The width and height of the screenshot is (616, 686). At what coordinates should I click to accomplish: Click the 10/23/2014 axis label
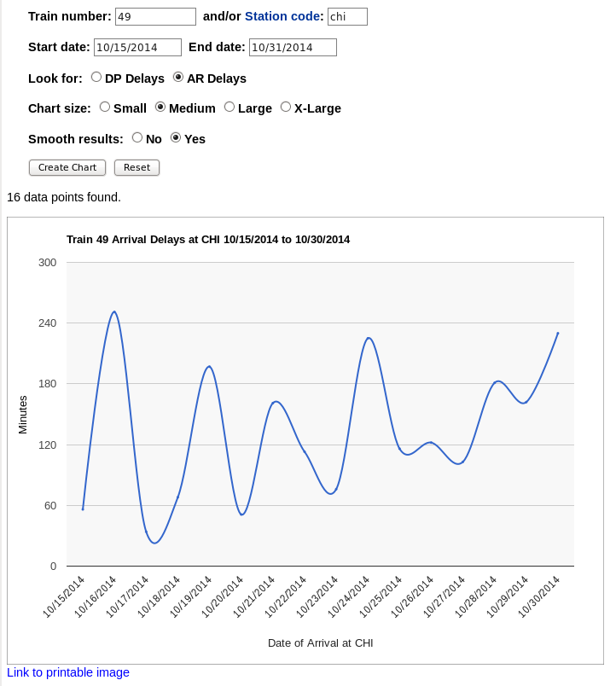[317, 596]
